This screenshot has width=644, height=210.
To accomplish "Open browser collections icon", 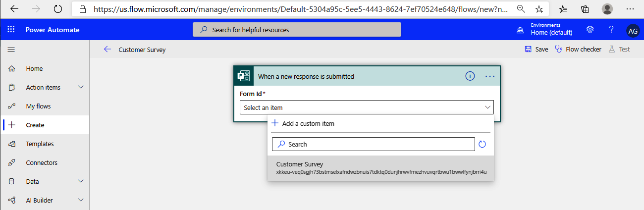I will [x=585, y=9].
